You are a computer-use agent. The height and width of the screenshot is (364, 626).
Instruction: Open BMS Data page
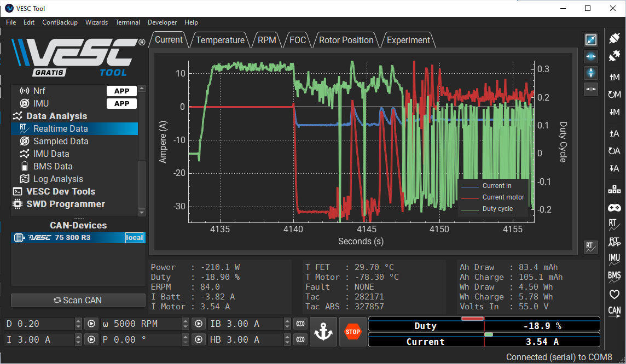[74, 166]
